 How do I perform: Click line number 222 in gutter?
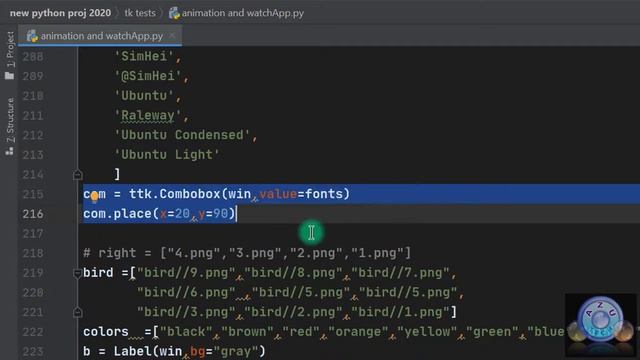tap(33, 332)
